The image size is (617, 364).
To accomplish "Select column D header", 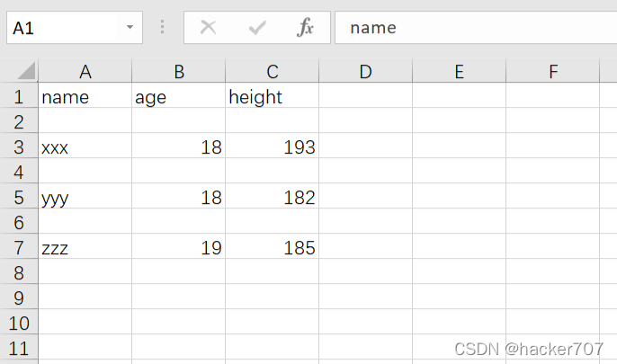I will [365, 72].
